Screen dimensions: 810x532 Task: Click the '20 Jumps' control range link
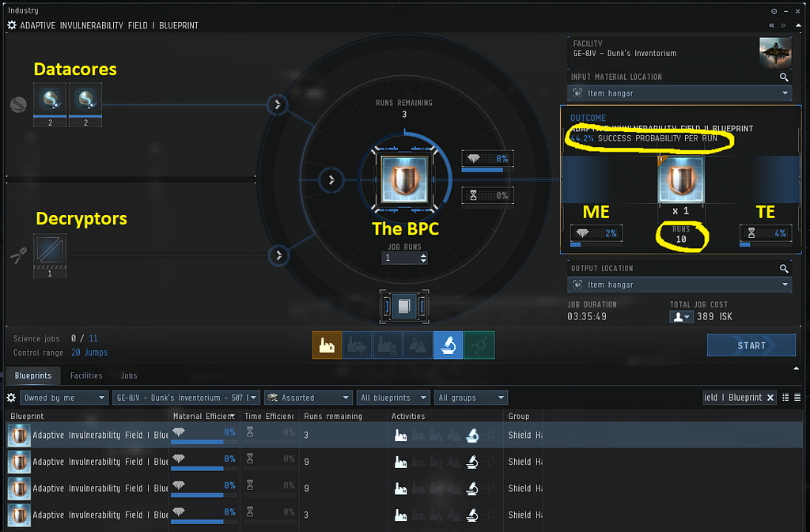[x=89, y=353]
